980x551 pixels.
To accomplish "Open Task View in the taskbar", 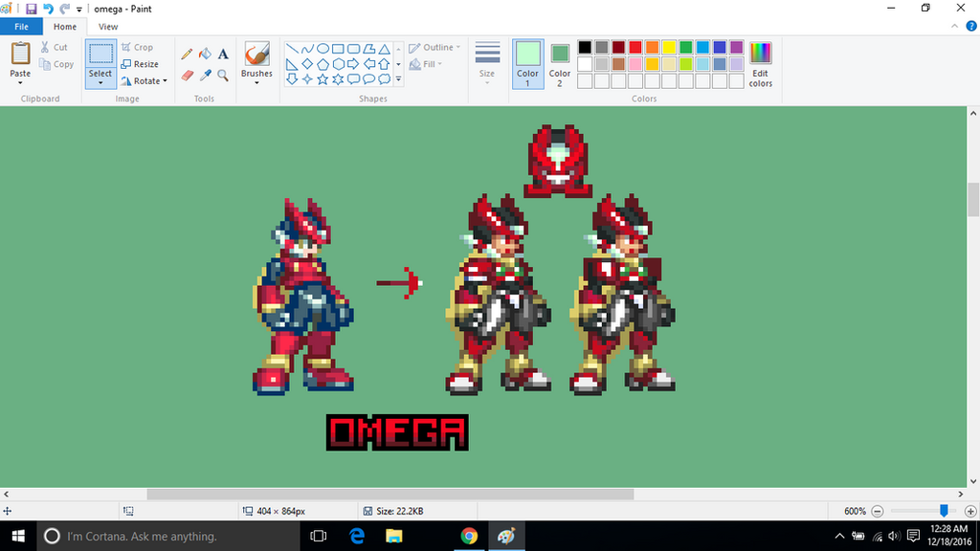I will pyautogui.click(x=319, y=536).
